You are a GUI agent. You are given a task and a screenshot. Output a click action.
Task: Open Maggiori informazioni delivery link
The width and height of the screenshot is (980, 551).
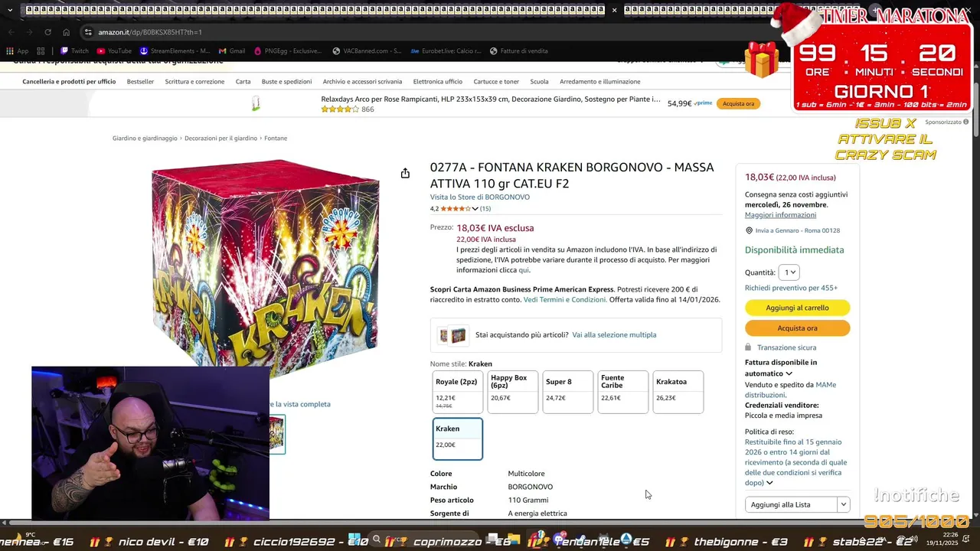[x=780, y=215]
